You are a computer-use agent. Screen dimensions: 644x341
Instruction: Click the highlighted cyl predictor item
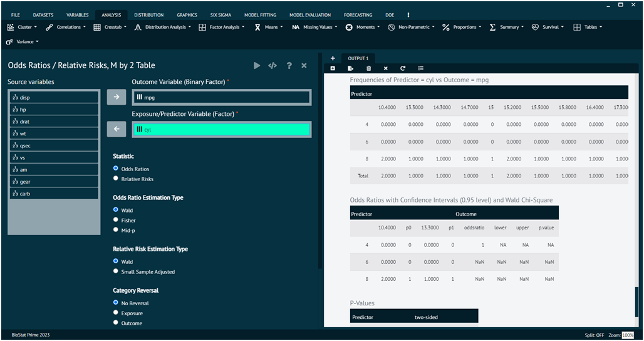tap(221, 129)
